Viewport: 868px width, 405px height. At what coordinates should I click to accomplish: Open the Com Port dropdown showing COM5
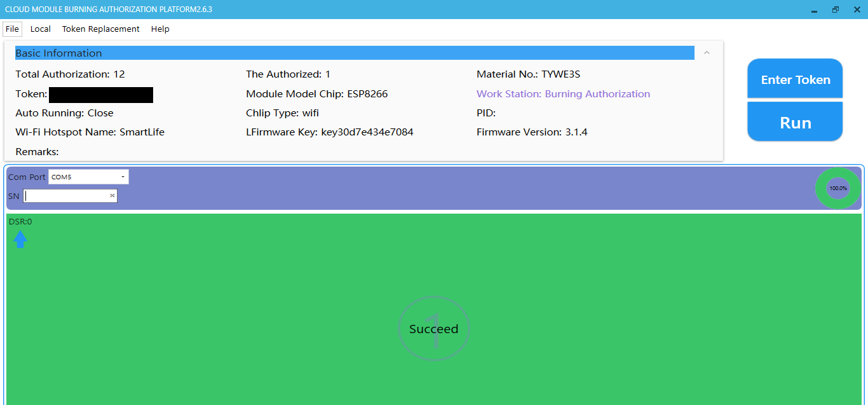[x=88, y=177]
